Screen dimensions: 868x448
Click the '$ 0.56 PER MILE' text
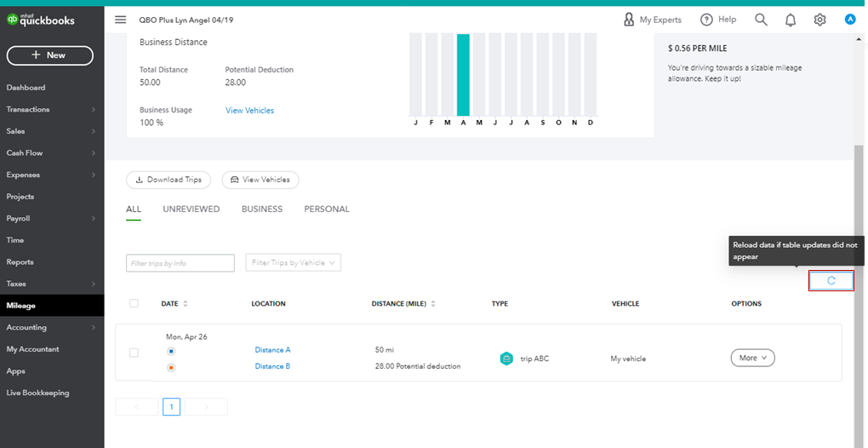click(x=698, y=49)
